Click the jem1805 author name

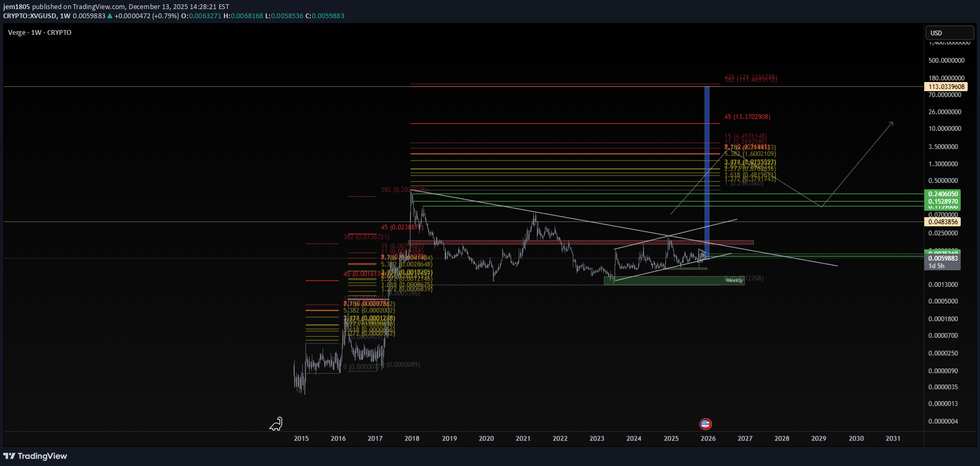pyautogui.click(x=17, y=7)
